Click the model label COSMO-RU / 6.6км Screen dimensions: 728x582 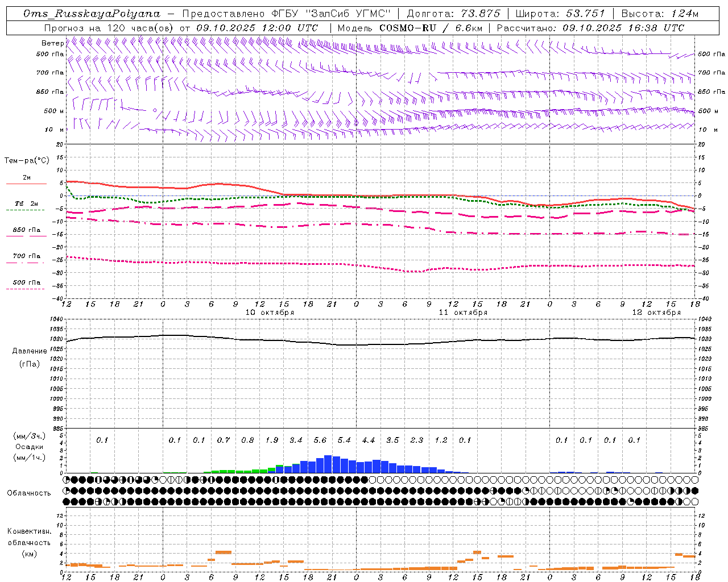(x=431, y=28)
